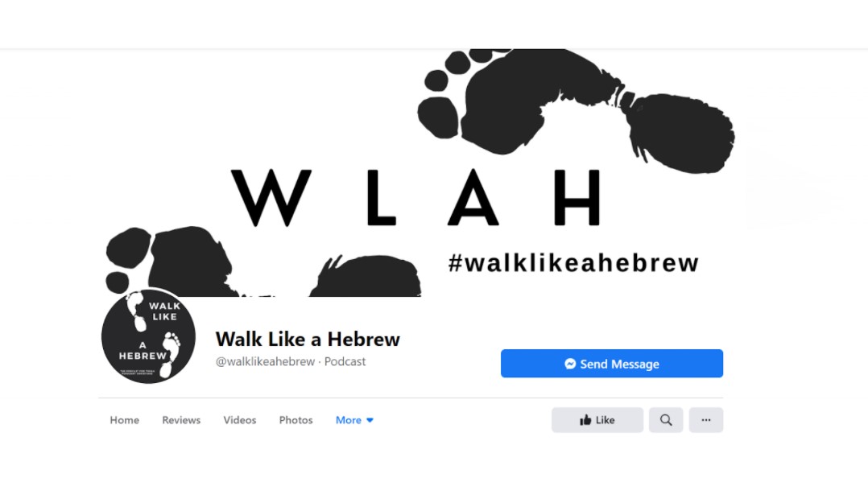
Task: Open the three-dots more options button
Action: point(706,420)
